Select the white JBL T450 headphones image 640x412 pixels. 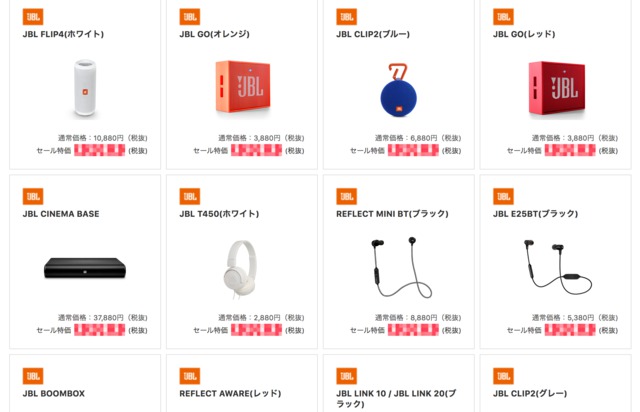(241, 269)
